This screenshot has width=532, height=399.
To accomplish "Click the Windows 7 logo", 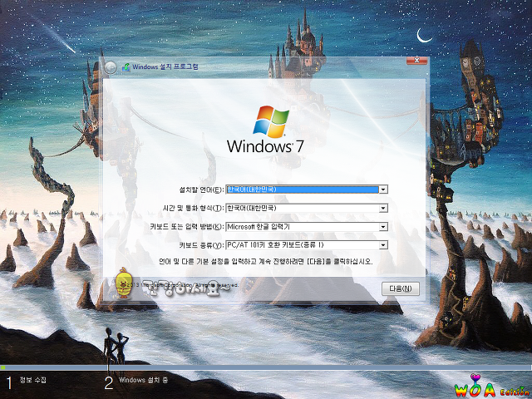I will [x=265, y=130].
